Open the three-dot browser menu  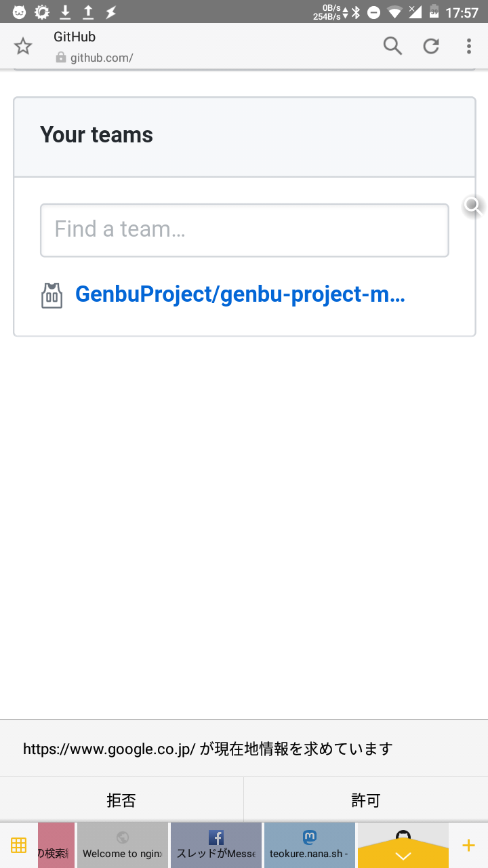click(468, 46)
